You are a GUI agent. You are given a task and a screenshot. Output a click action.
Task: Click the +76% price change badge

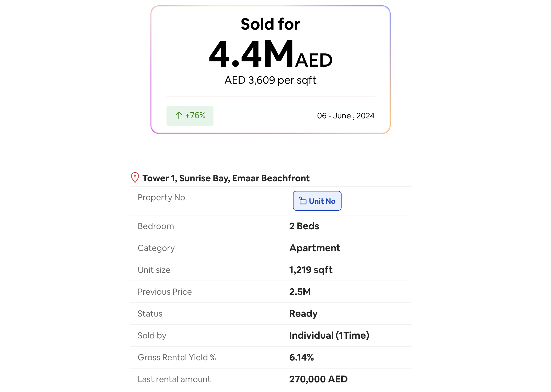[190, 115]
